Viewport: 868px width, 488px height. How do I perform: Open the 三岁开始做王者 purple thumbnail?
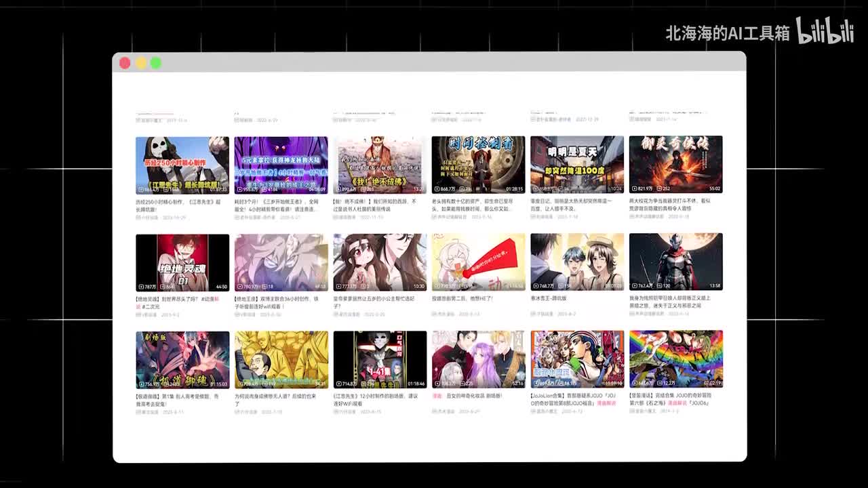[x=281, y=165]
